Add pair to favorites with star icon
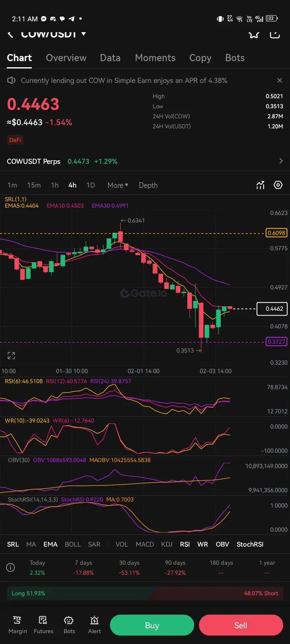Image resolution: width=290 pixels, height=644 pixels. (x=254, y=34)
